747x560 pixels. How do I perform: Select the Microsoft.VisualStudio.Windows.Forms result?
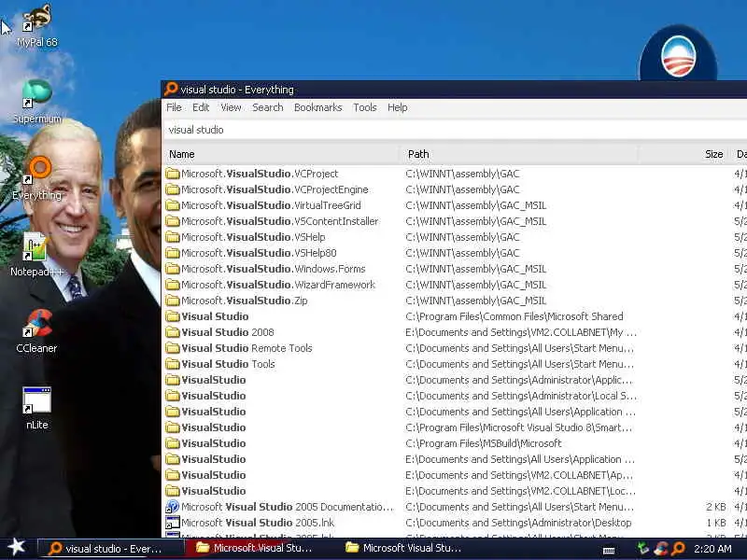(x=274, y=269)
